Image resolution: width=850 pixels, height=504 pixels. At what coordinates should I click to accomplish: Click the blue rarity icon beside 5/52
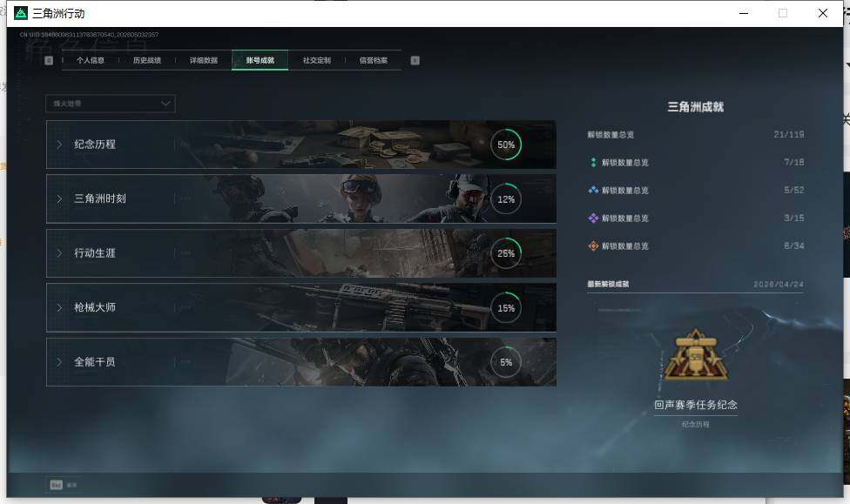click(x=593, y=190)
